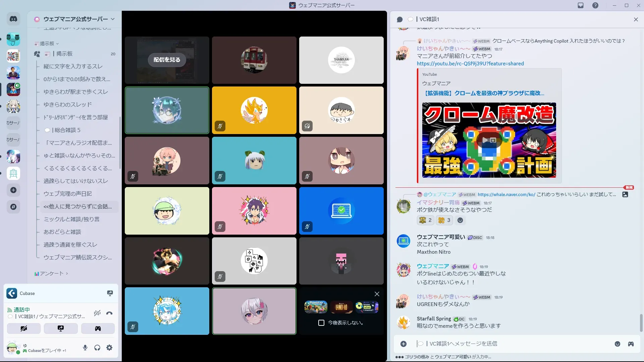The height and width of the screenshot is (362, 644).
Task: Open the youtu.be link in chat
Action: click(470, 64)
